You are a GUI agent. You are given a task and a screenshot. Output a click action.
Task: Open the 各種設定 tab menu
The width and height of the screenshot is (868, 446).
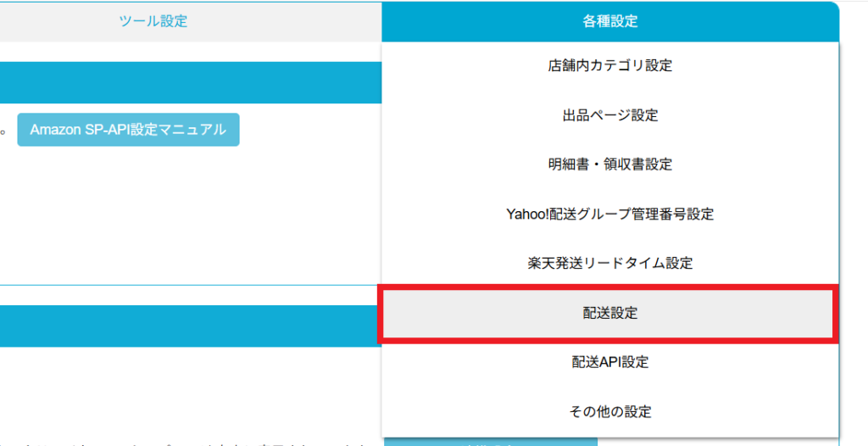[x=609, y=21]
